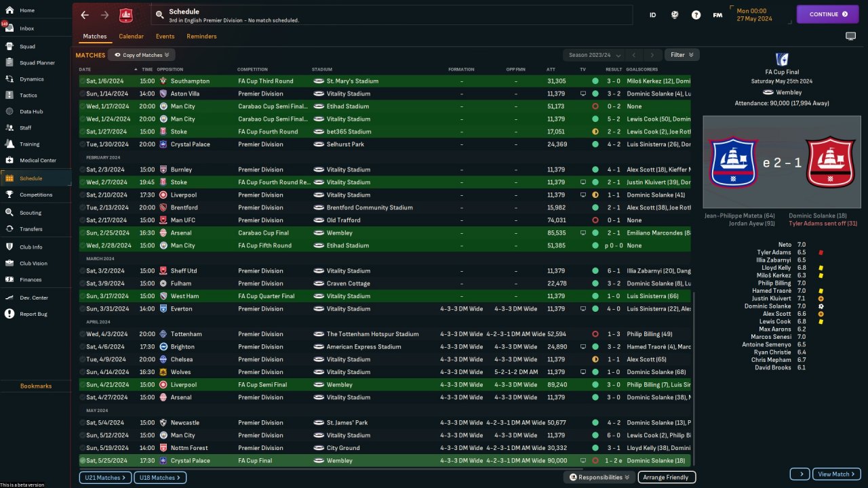
Task: Go to the previous season using the arrow
Action: [x=634, y=55]
